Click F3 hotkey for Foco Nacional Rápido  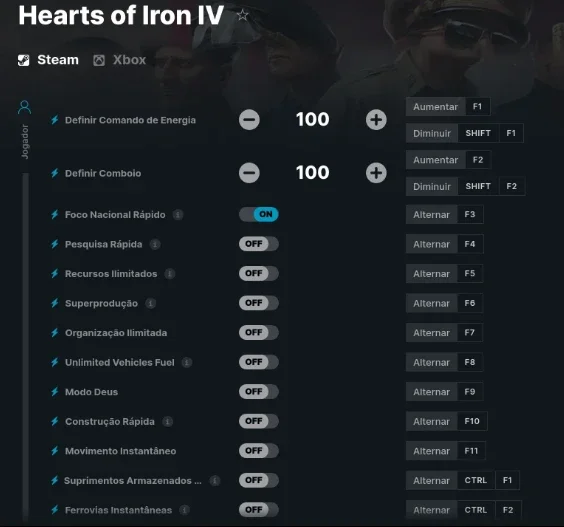(x=470, y=214)
